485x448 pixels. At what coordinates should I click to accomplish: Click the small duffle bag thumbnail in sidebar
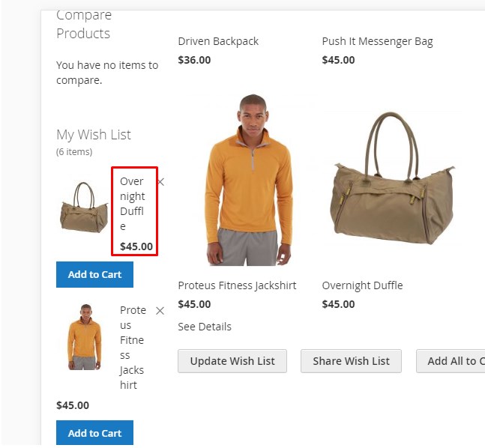(84, 208)
